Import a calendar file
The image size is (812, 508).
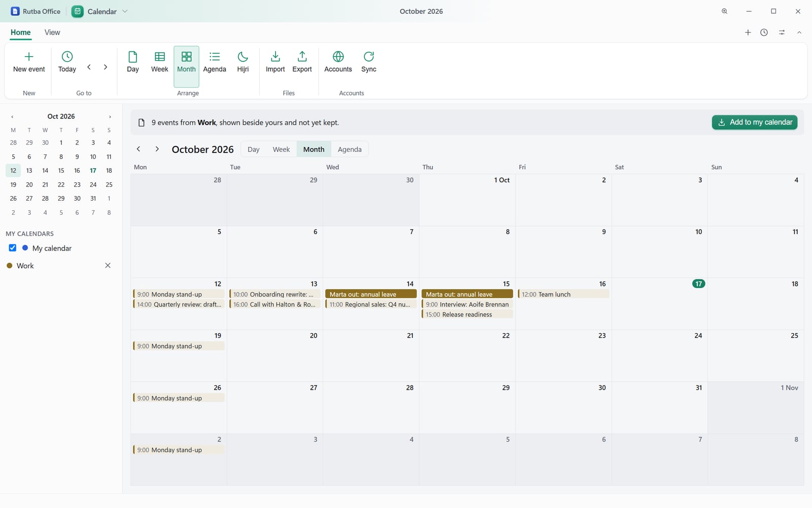pyautogui.click(x=276, y=62)
